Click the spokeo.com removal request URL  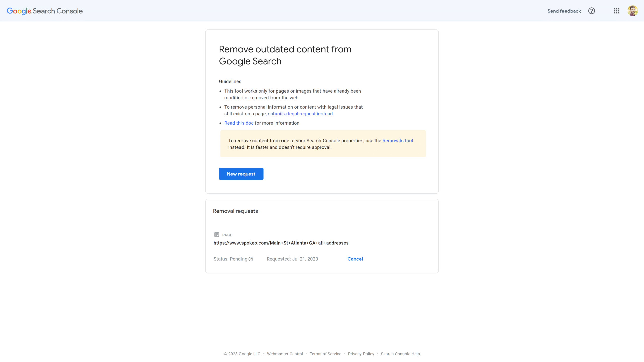pos(281,243)
